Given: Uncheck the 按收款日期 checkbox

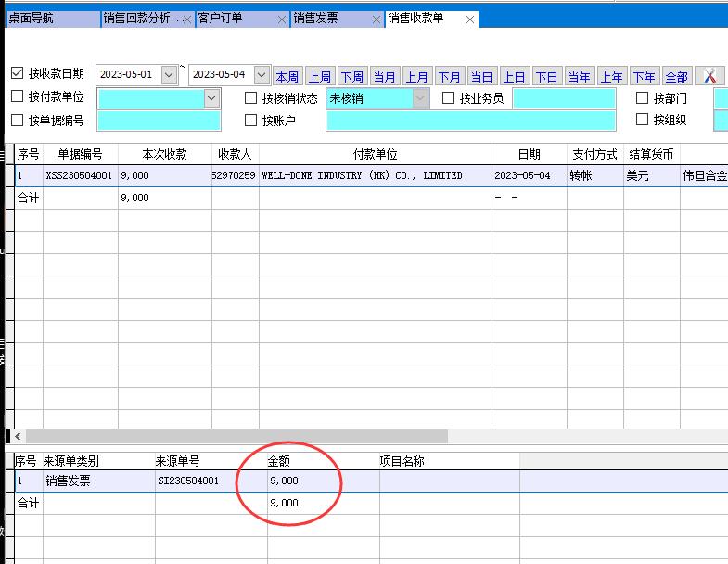Looking at the screenshot, I should click(17, 73).
